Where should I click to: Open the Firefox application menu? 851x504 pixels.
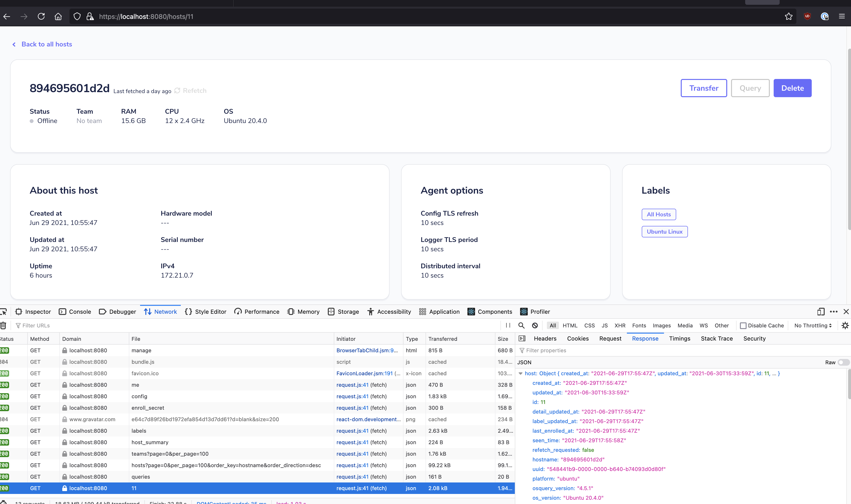[x=842, y=16]
